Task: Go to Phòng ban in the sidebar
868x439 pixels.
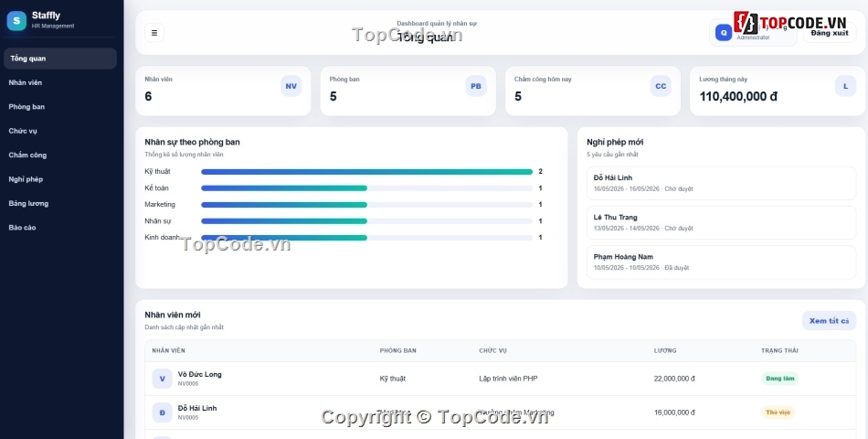Action: 59,106
